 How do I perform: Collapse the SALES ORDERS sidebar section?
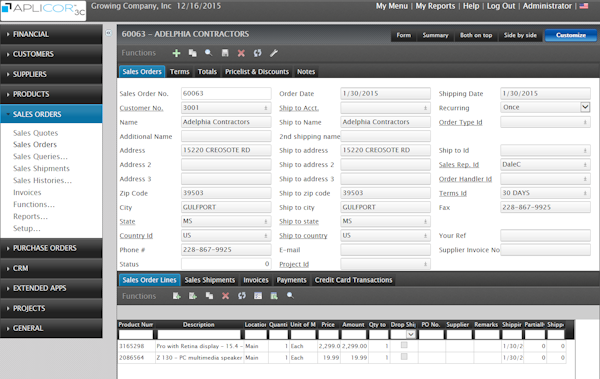pos(51,114)
